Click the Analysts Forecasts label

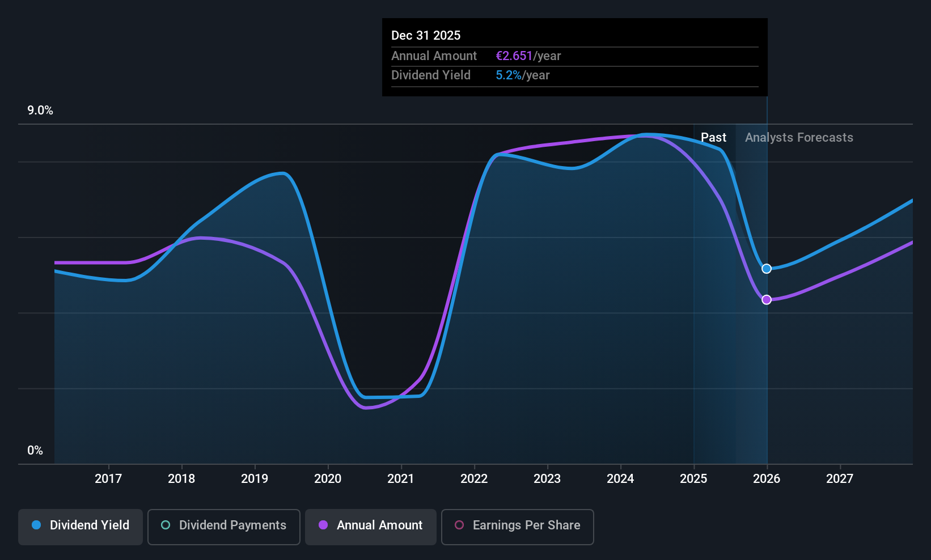tap(799, 138)
